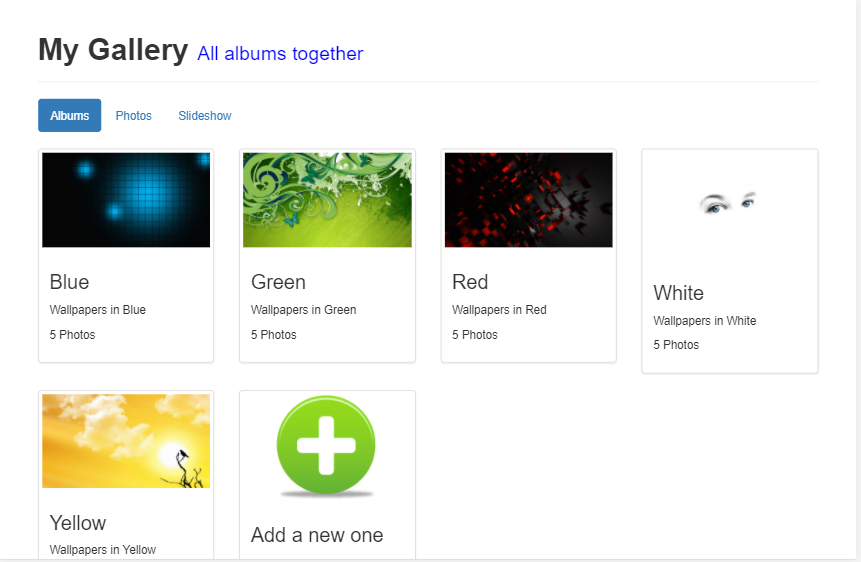Viewport: 861px width, 562px height.
Task: Open the Green album thumbnail image
Action: (327, 200)
